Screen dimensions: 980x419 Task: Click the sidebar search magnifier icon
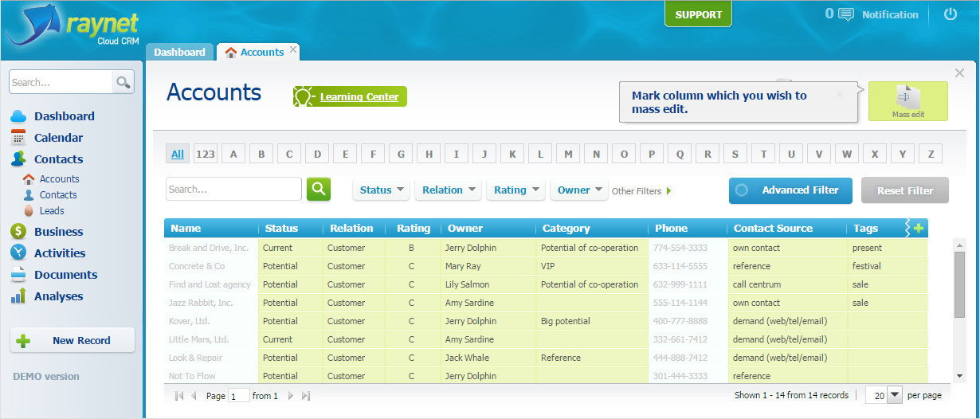[123, 82]
